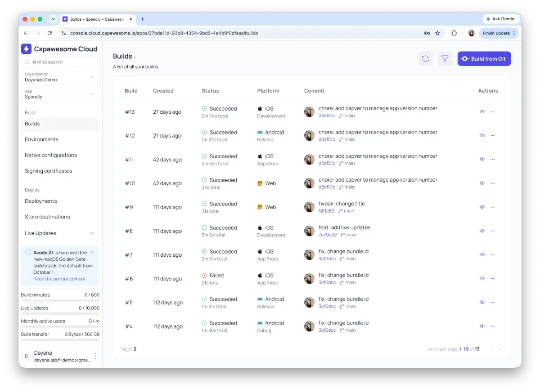The height and width of the screenshot is (392, 540).
Task: Open the Finish update browser menu
Action: click(499, 33)
